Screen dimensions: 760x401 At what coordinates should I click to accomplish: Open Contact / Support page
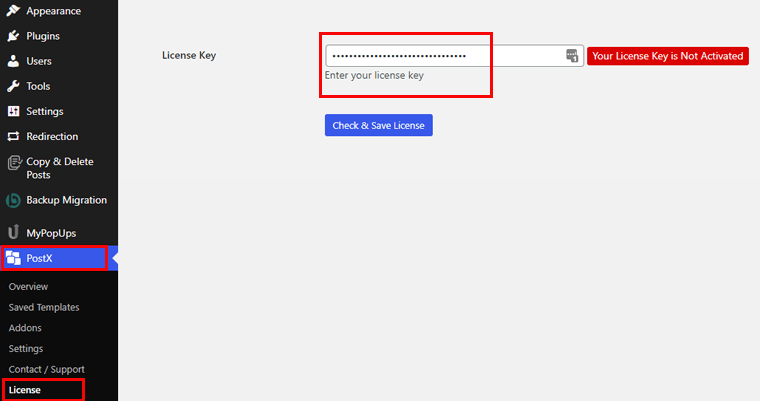click(x=46, y=370)
